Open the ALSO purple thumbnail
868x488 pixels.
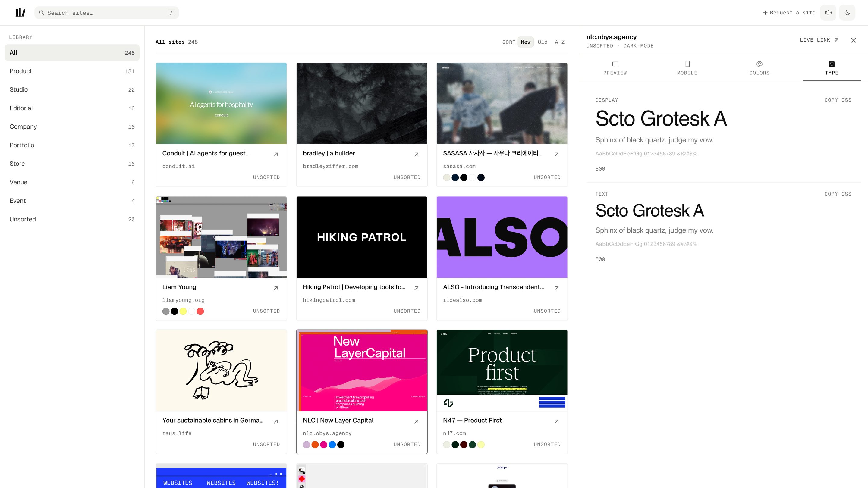(502, 237)
